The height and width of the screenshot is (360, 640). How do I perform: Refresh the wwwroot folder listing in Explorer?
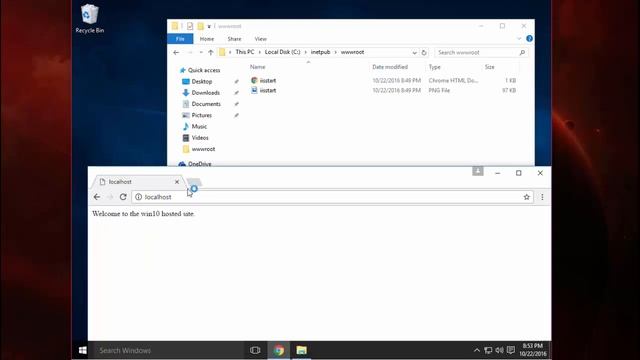pos(424,53)
